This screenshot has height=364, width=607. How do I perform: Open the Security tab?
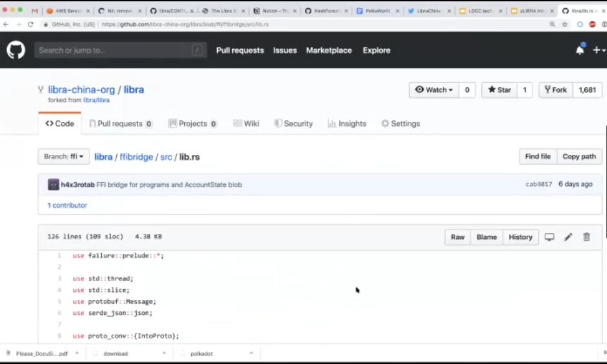click(x=293, y=124)
